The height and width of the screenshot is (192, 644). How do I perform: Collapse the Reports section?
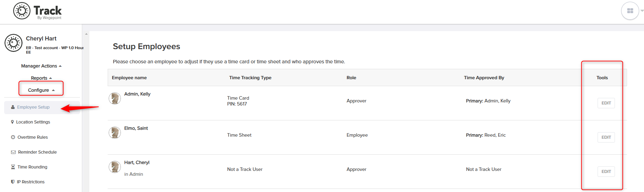pos(41,78)
